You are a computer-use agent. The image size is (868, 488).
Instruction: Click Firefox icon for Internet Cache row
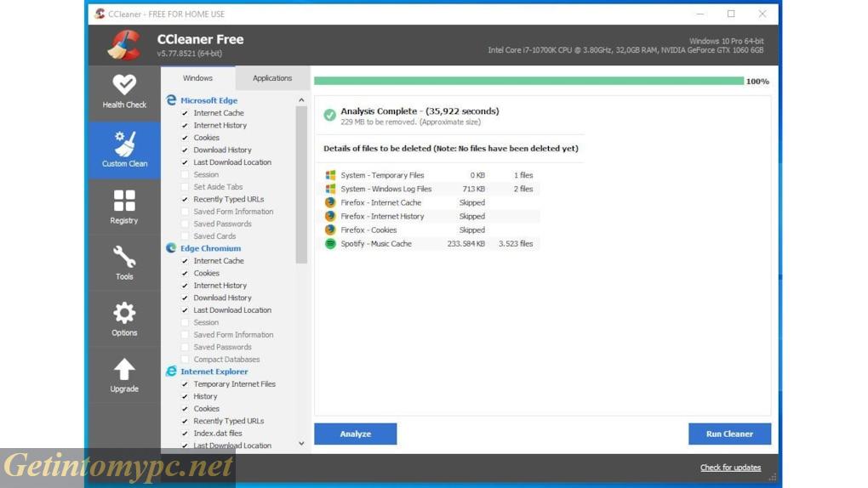pyautogui.click(x=330, y=202)
